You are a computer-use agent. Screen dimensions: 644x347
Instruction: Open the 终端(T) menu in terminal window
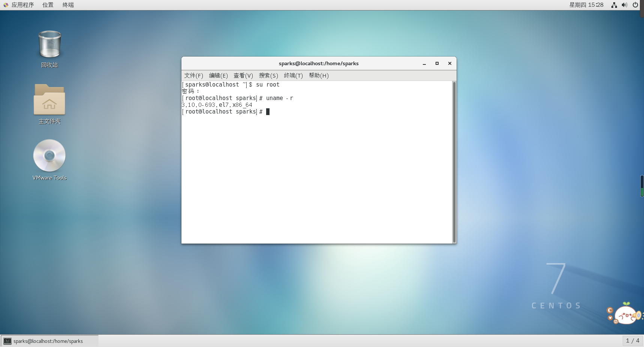tap(293, 76)
